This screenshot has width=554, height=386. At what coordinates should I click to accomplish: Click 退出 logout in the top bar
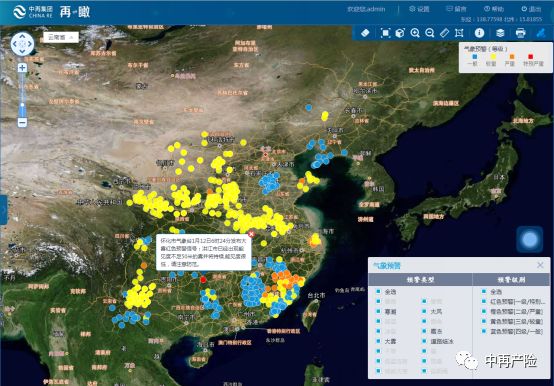coord(531,9)
